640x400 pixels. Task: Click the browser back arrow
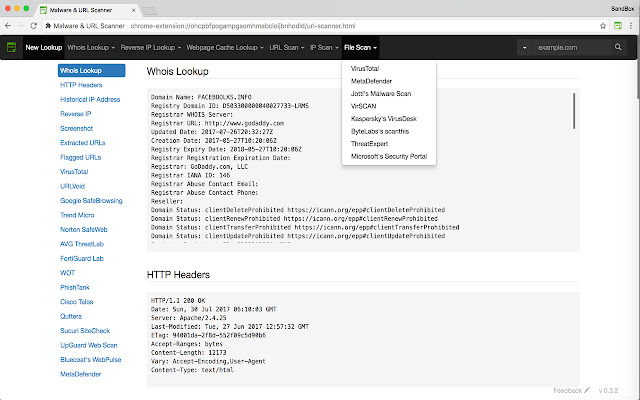point(8,26)
